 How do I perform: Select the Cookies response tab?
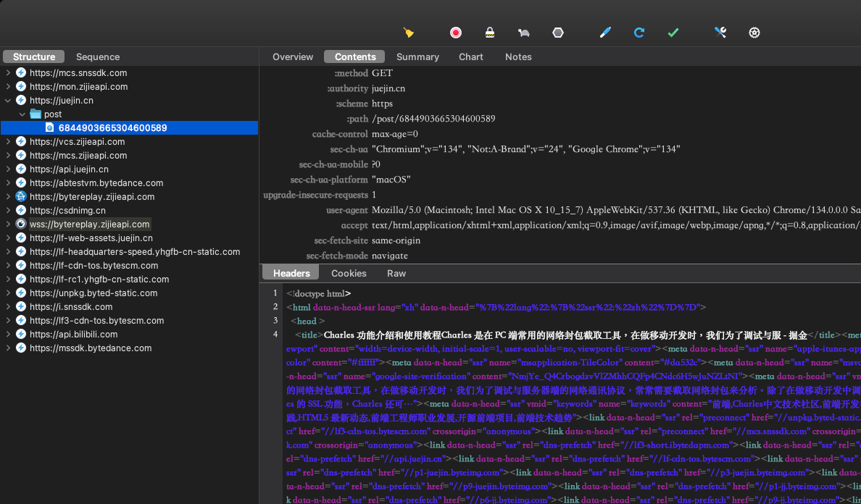click(349, 273)
